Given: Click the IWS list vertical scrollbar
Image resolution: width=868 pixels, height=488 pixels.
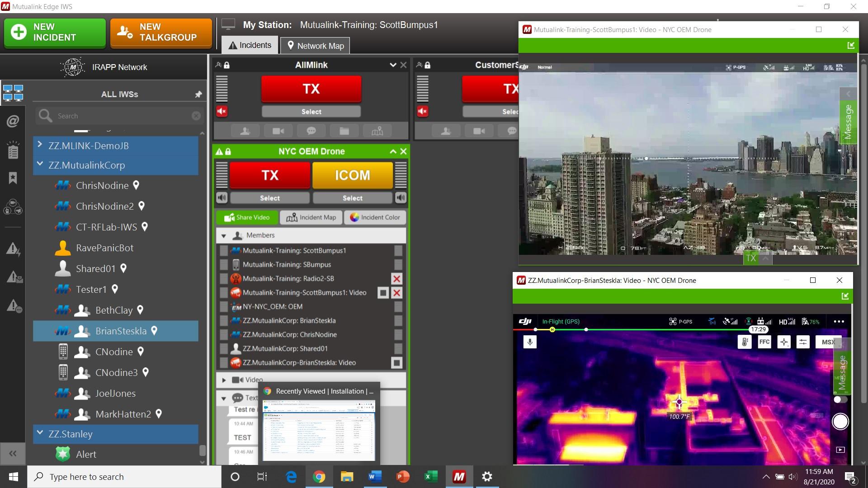Looking at the screenshot, I should [202, 450].
